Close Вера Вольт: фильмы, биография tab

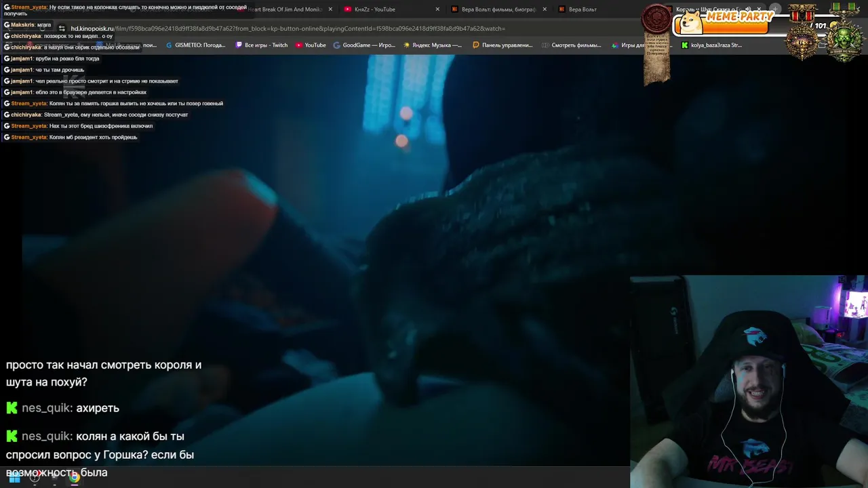[544, 9]
